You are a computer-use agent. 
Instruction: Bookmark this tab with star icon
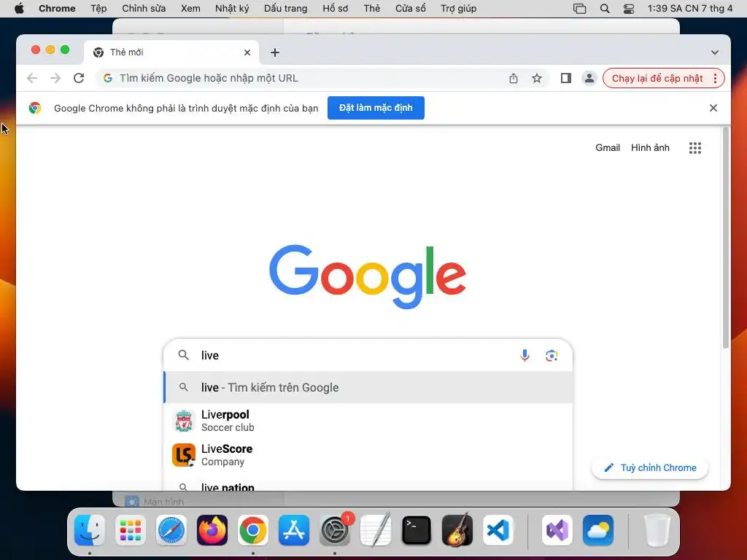[537, 78]
